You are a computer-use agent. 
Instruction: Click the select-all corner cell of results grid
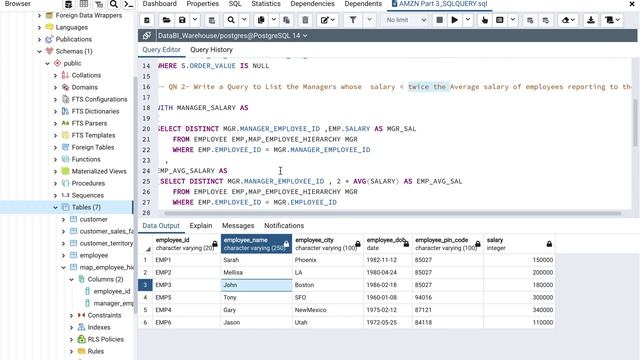[x=145, y=244]
